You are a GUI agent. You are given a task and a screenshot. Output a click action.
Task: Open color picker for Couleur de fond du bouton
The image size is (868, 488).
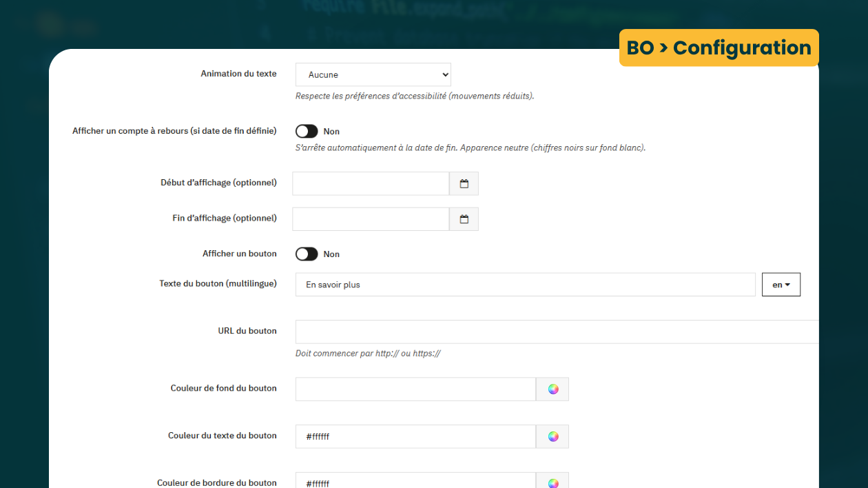point(552,389)
